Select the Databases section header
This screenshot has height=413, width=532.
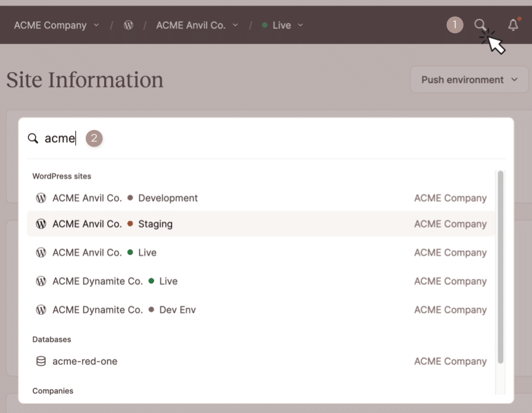tap(51, 339)
